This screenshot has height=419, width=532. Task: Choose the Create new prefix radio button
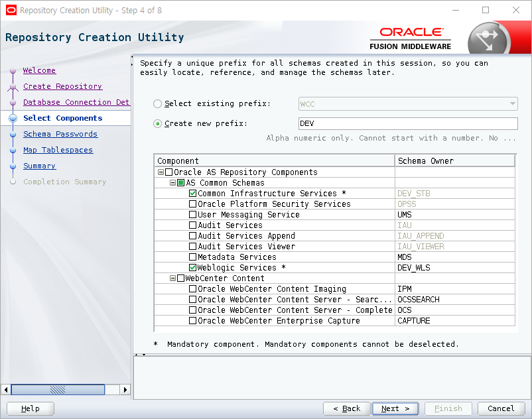pos(157,124)
